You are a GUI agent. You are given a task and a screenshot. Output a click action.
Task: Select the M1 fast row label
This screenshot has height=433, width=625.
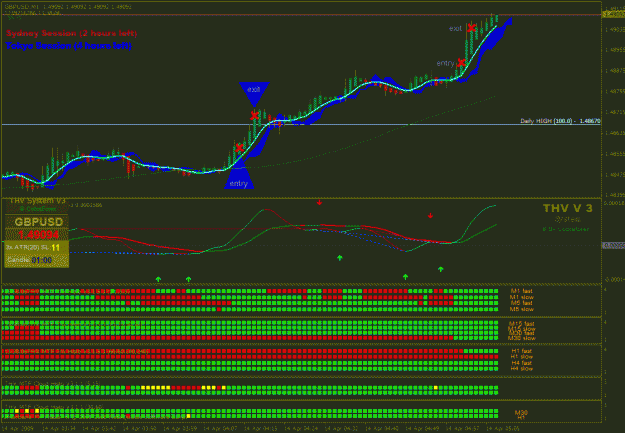[521, 291]
